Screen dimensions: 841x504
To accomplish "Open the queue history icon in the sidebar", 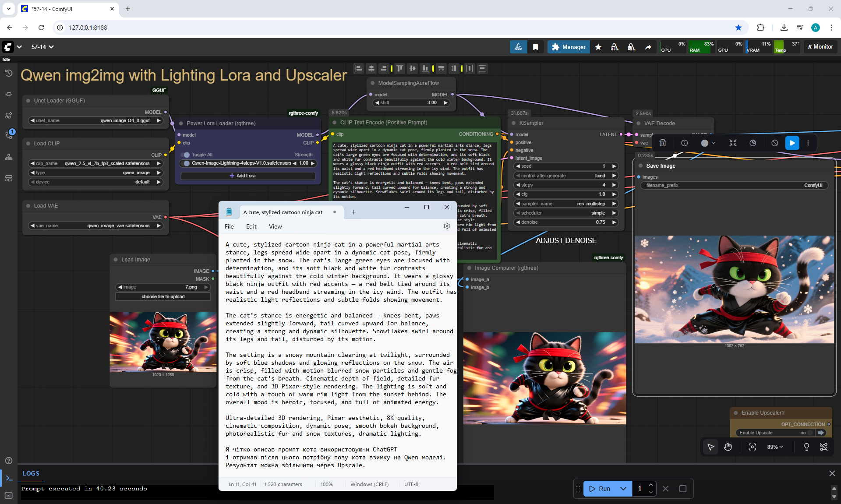I will (8, 73).
